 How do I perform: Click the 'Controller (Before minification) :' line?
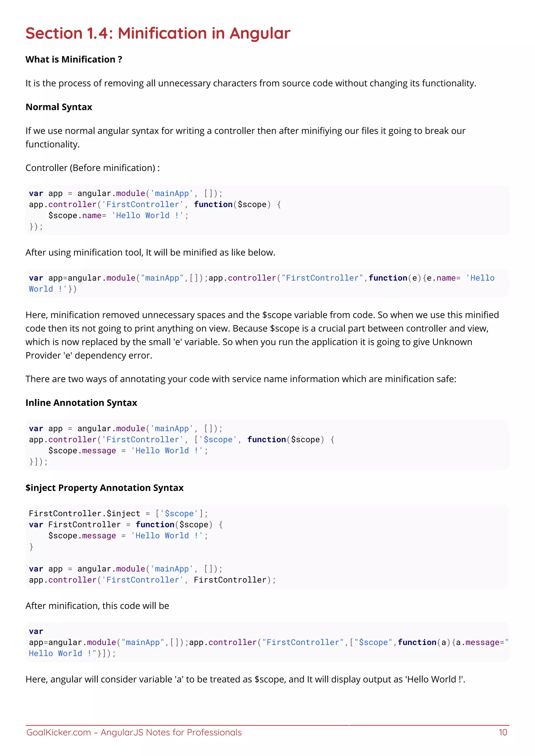pos(92,168)
